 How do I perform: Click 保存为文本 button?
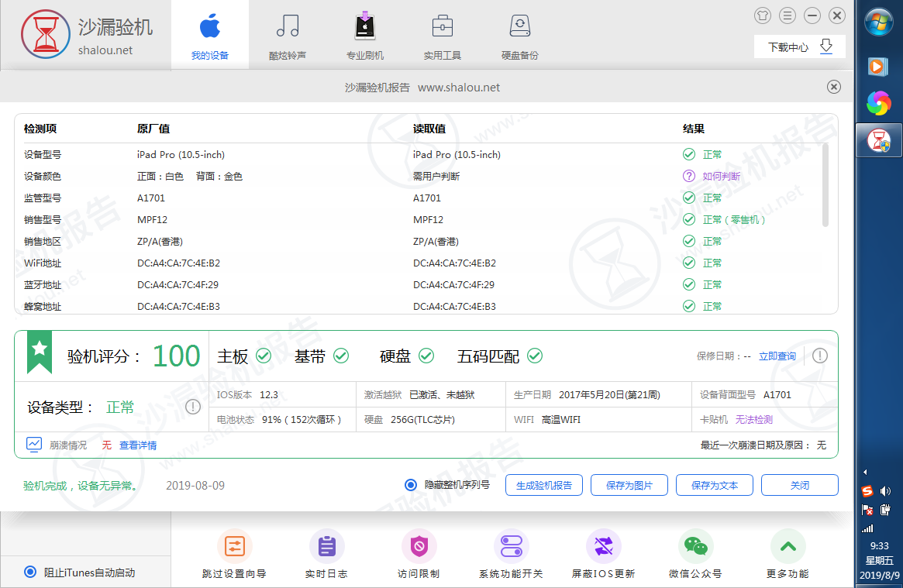(x=714, y=485)
